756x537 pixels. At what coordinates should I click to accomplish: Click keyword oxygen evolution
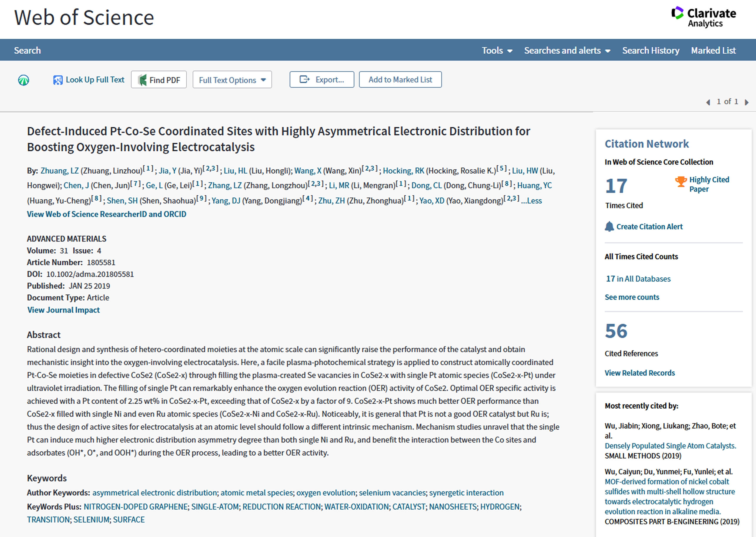point(326,493)
